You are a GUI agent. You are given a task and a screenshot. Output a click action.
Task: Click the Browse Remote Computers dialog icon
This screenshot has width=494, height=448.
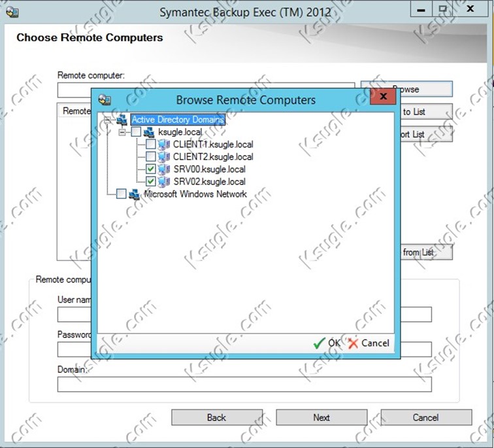click(x=105, y=99)
